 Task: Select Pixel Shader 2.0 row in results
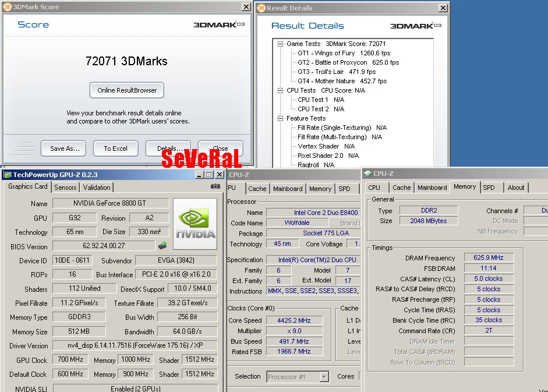pos(328,156)
